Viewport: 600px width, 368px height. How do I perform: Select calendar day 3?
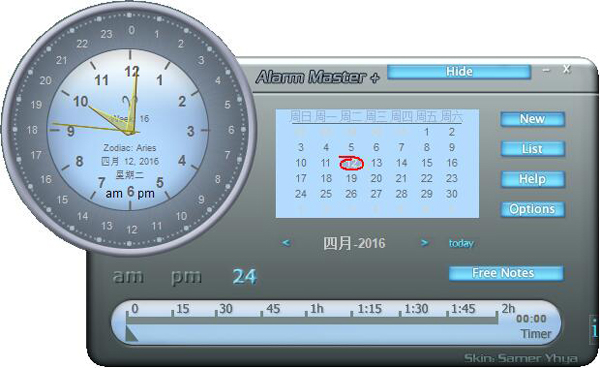click(301, 148)
